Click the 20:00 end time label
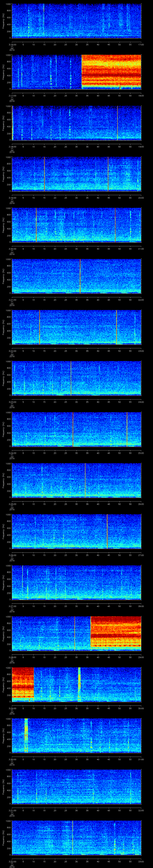Image resolution: width=153 pixels, height=868 pixels. click(x=141, y=197)
